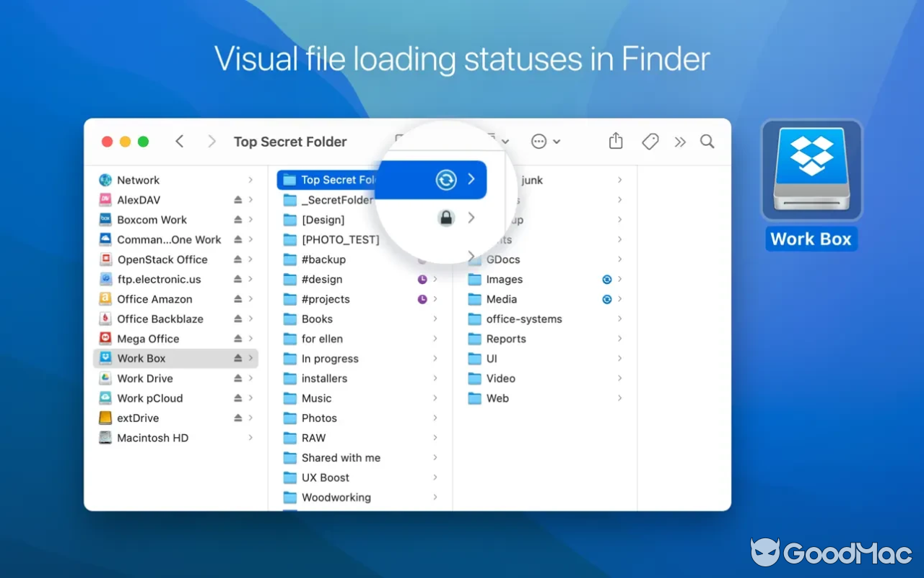Expand the Reports folder chevron
924x578 pixels.
tap(619, 338)
